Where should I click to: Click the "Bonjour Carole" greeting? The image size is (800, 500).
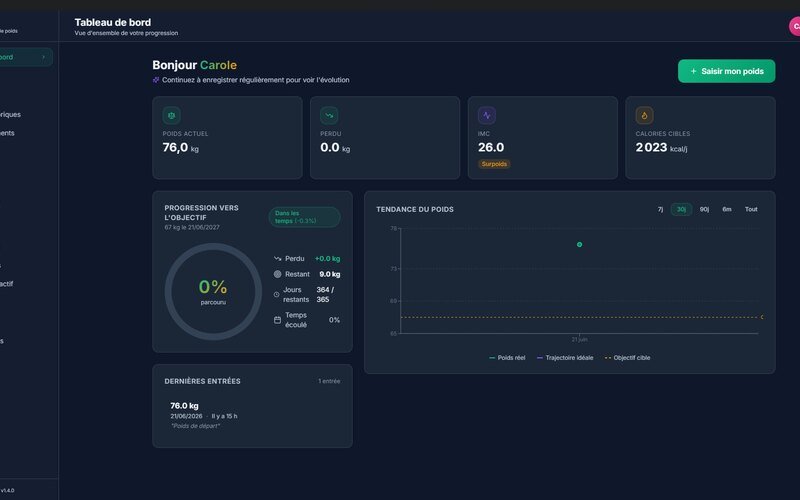point(194,65)
